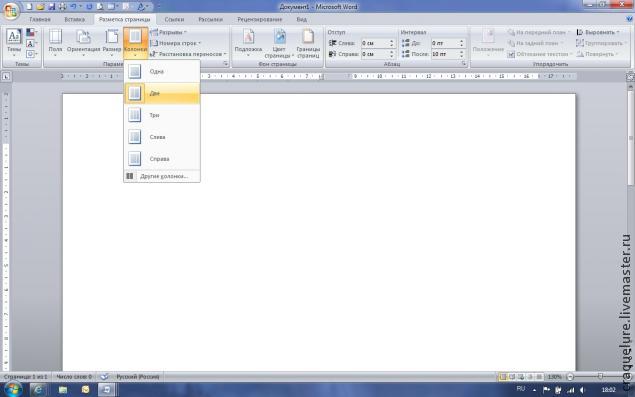Increase the После spacing stepper value

pos(461,52)
